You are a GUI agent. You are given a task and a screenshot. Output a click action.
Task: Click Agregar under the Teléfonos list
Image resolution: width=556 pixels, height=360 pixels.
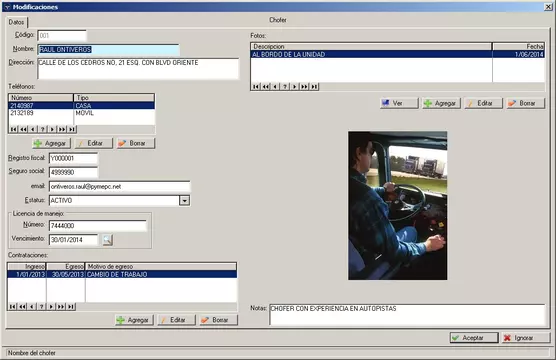click(51, 143)
